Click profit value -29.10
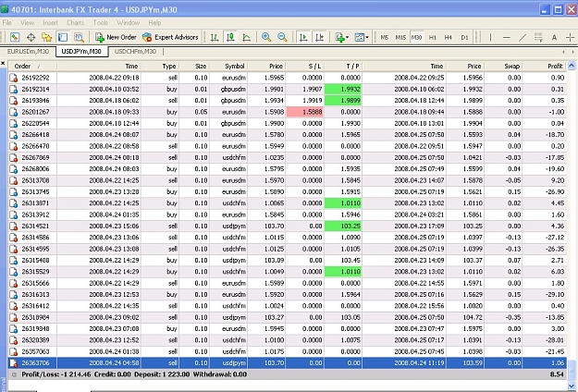 555,295
